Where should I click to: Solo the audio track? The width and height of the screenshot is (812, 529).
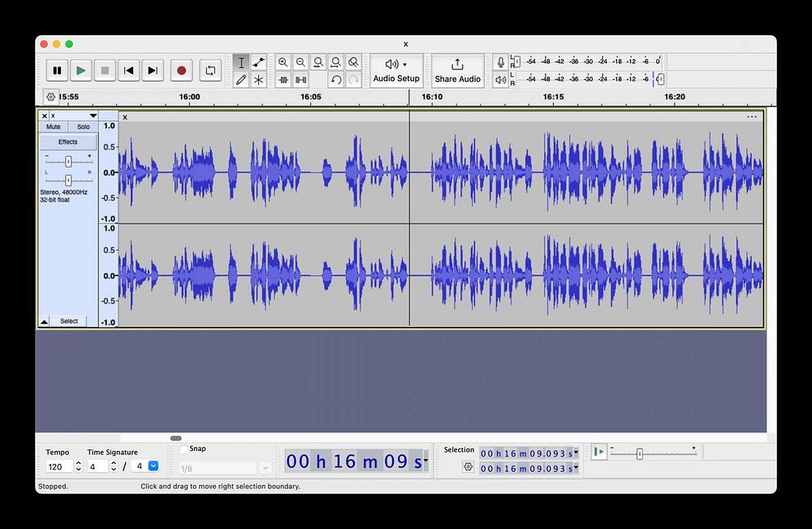pyautogui.click(x=84, y=127)
